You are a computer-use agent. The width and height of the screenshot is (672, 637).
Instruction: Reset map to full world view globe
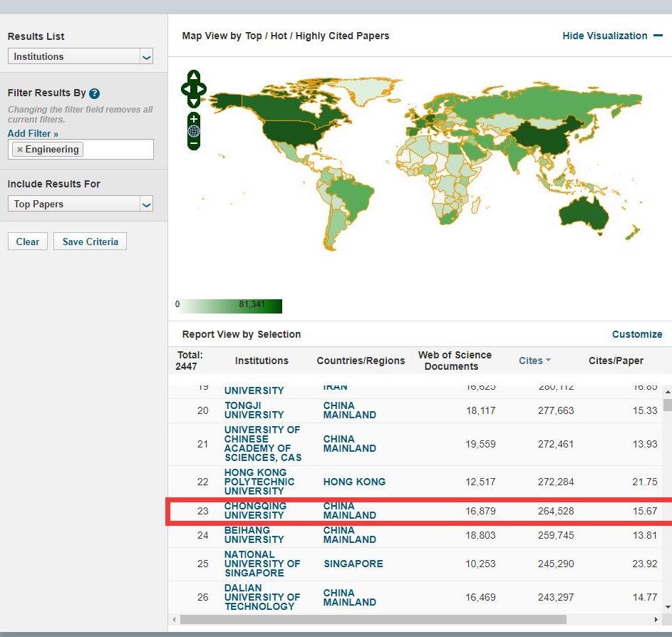[194, 131]
